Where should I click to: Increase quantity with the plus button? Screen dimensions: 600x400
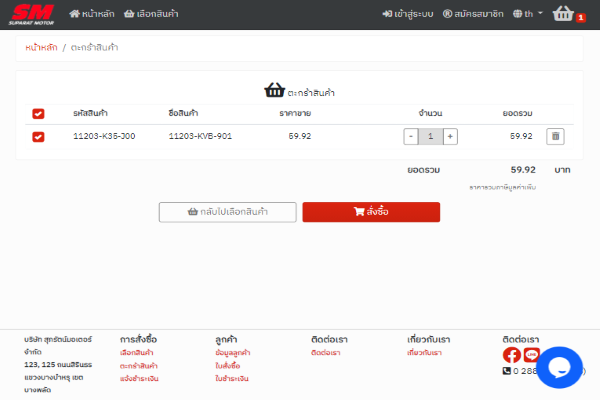pyautogui.click(x=450, y=136)
